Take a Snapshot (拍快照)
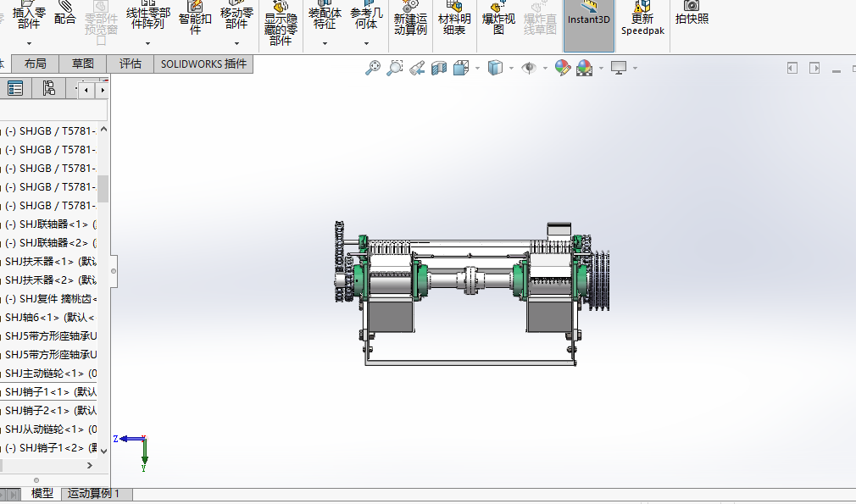 click(x=692, y=14)
